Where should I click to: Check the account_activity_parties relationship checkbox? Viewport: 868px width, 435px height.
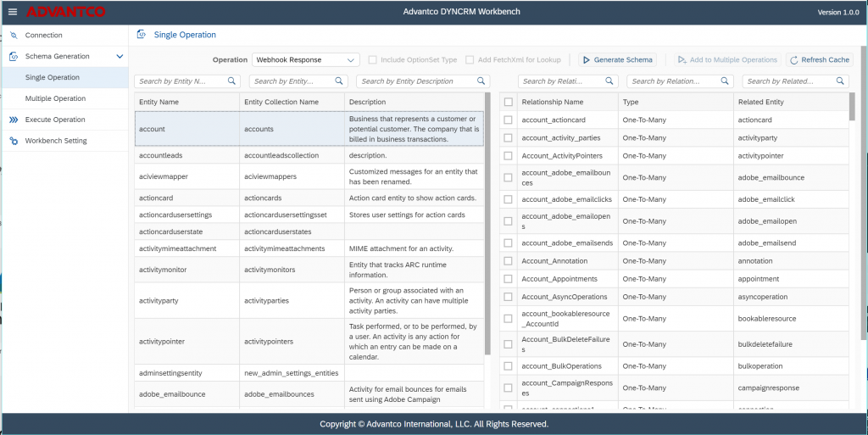tap(509, 138)
